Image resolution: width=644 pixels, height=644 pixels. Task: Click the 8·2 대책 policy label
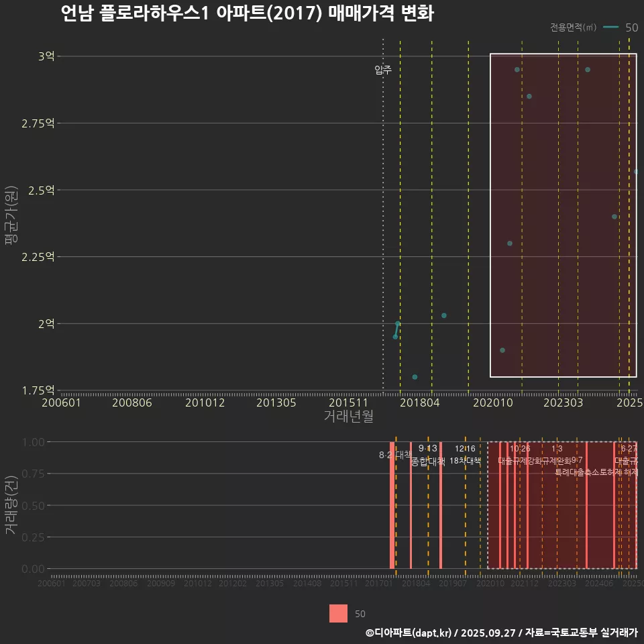[x=395, y=455]
